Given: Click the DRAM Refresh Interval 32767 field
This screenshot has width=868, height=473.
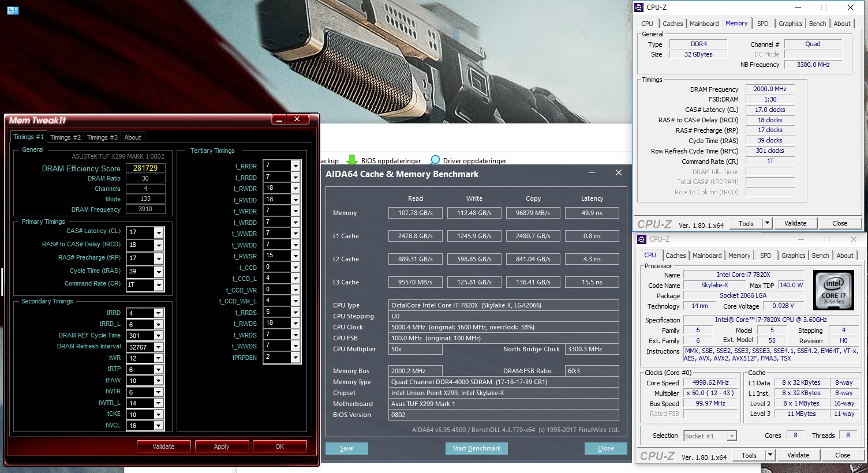Looking at the screenshot, I should coord(140,347).
